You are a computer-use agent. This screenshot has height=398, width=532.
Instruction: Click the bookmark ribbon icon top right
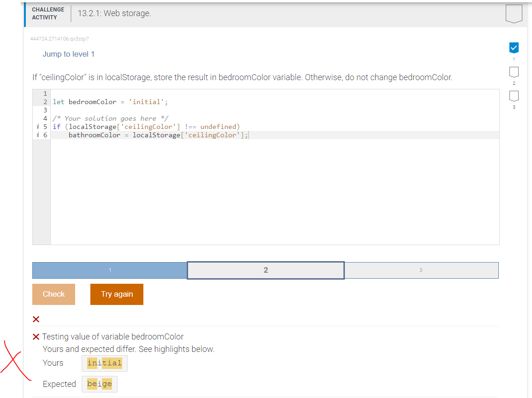pos(514,13)
